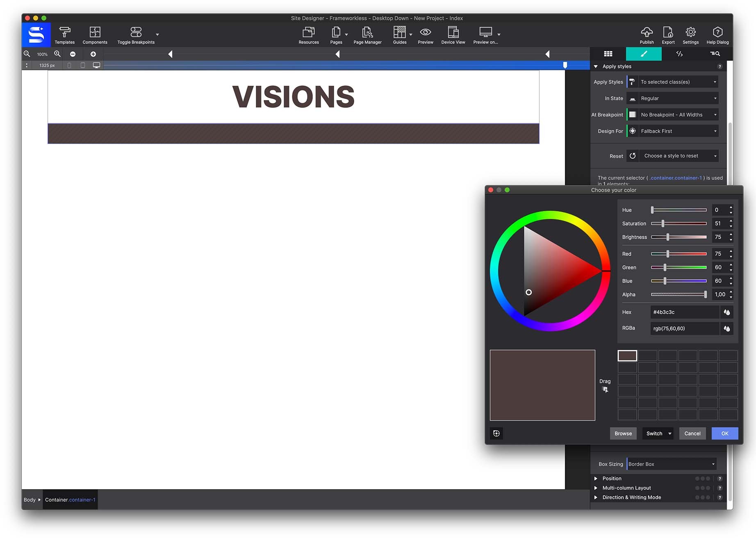Open the Resources manager

pos(308,35)
